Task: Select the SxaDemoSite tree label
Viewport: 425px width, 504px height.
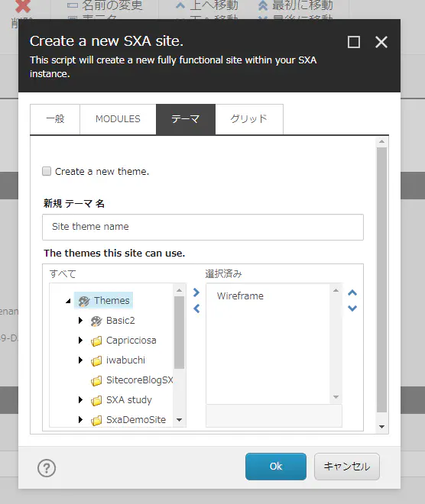Action: coord(136,420)
